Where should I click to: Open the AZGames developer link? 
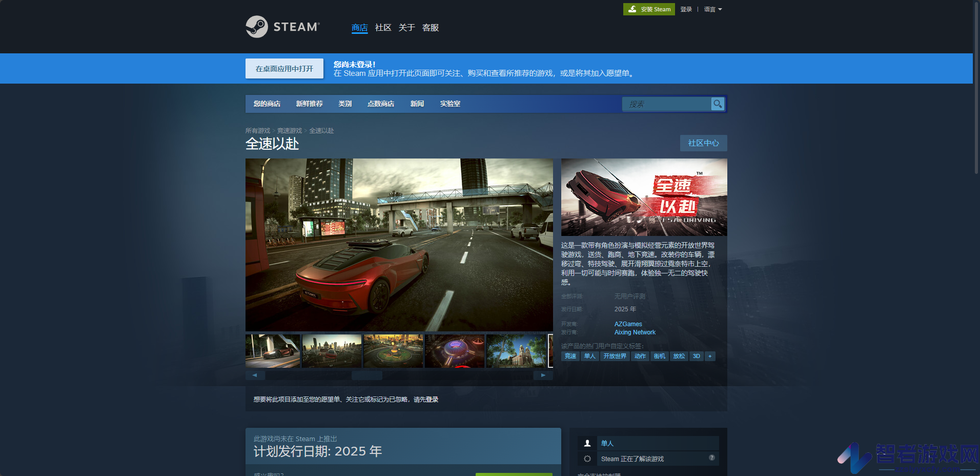click(x=628, y=324)
